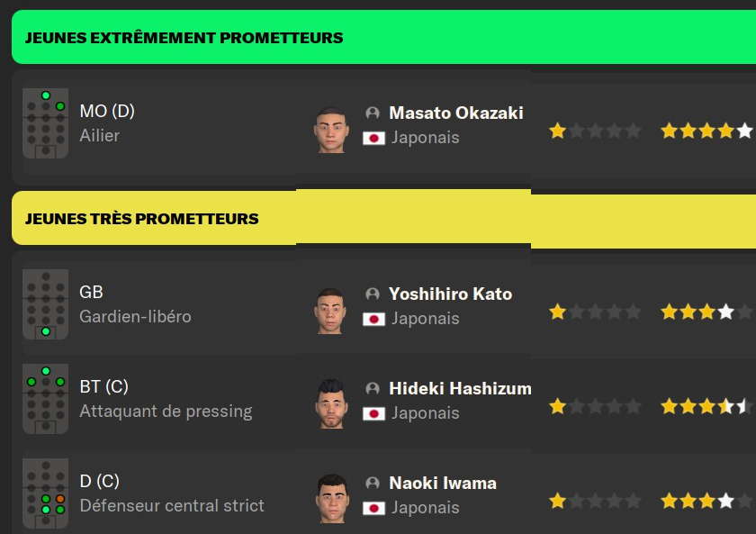This screenshot has width=756, height=534.
Task: Click the person icon beside Hideki Hashizume's name
Action: (373, 389)
